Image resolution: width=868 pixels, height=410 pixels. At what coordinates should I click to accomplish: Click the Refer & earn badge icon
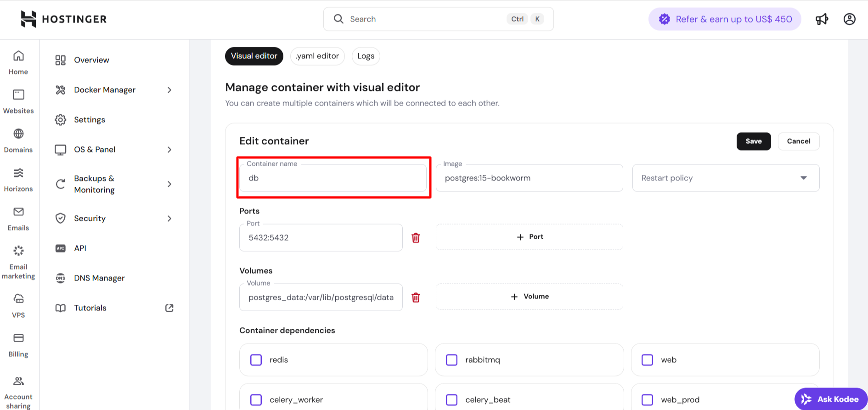tap(664, 19)
